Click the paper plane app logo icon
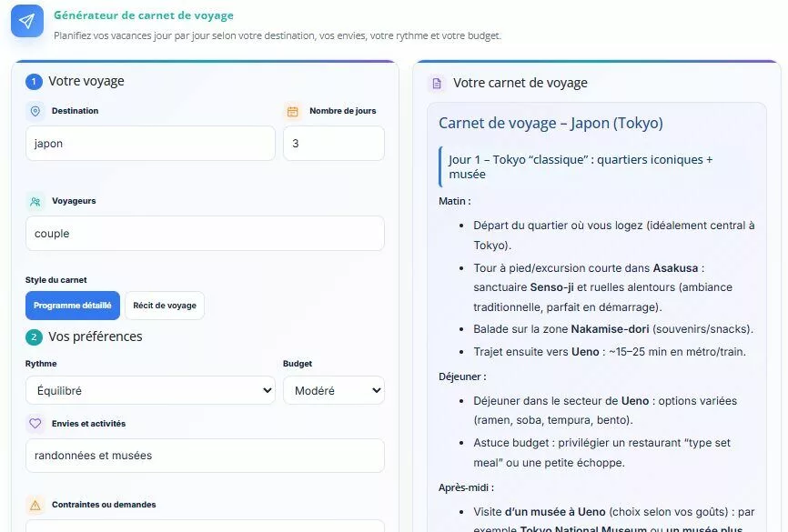 [x=27, y=21]
